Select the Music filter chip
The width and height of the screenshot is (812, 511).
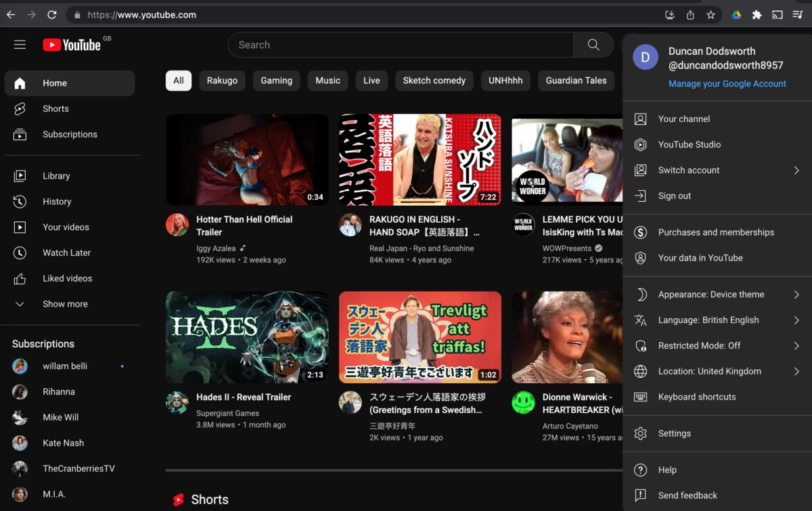328,81
